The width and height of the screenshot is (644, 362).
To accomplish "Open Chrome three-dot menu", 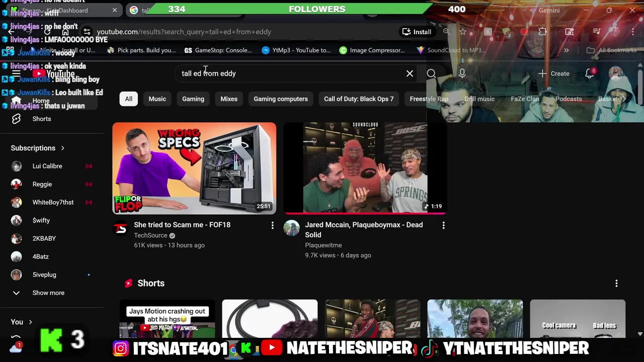I will [633, 32].
